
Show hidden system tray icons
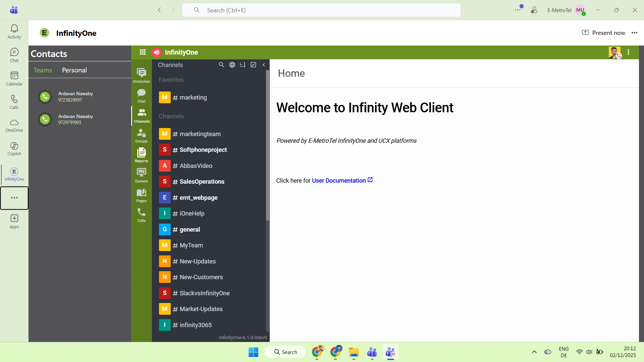coord(534,352)
